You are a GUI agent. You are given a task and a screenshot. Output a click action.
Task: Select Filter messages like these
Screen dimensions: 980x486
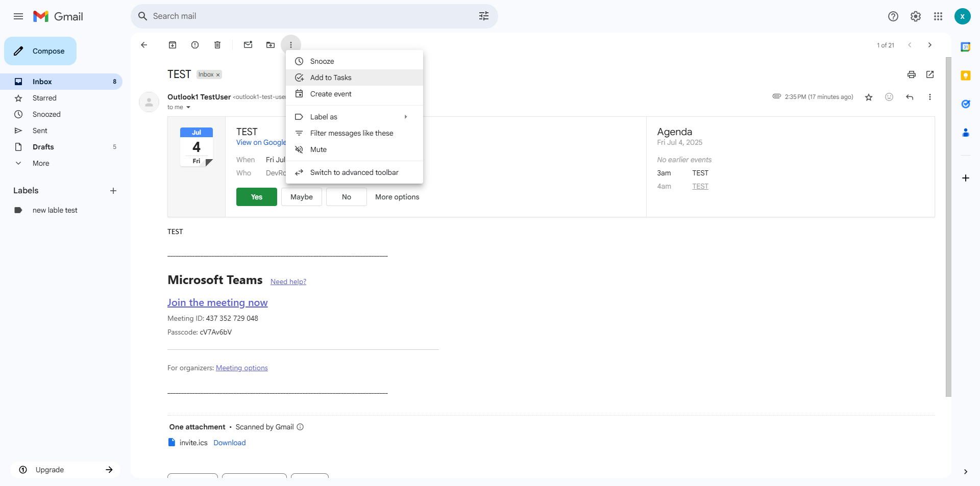354,133
